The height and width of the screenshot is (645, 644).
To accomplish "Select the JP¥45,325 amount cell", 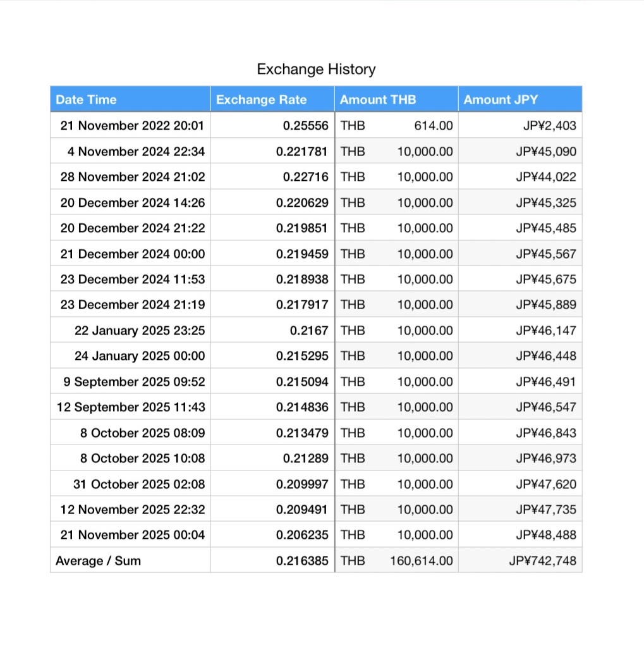I will coord(520,202).
